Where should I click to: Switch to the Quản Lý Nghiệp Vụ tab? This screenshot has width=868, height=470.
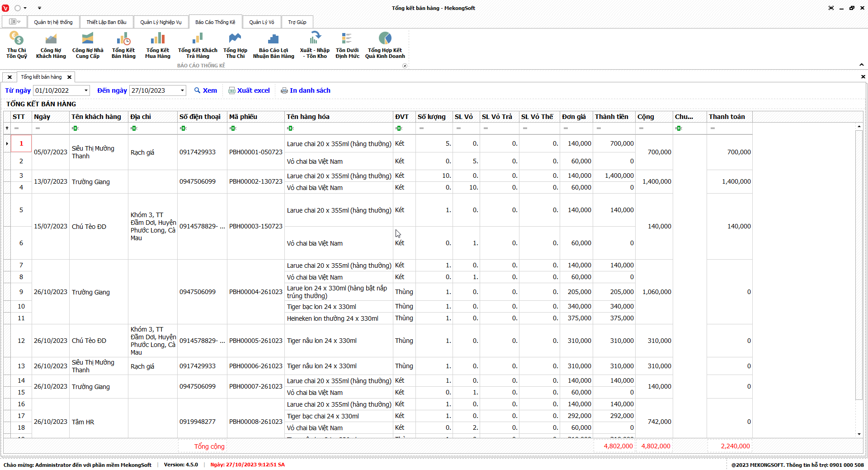pos(160,22)
